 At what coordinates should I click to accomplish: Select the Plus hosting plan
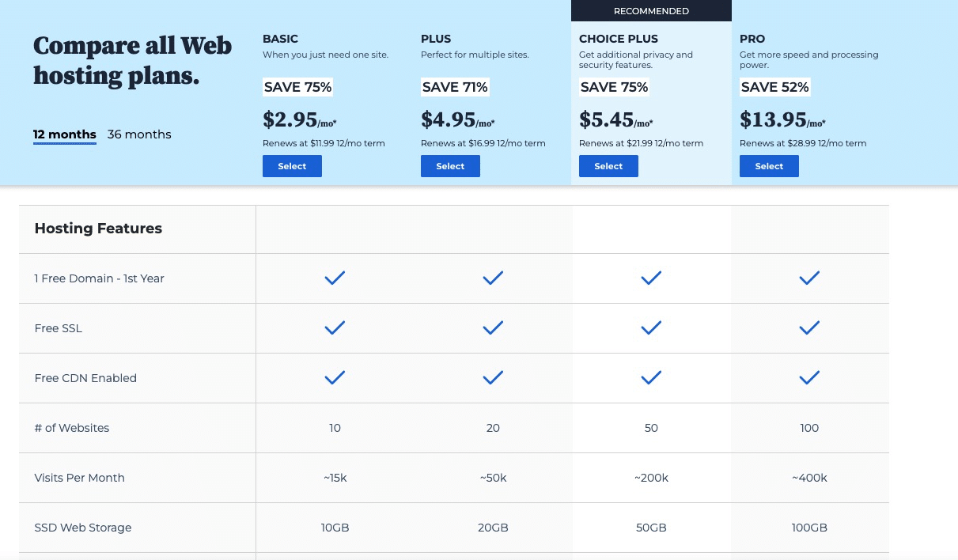450,166
